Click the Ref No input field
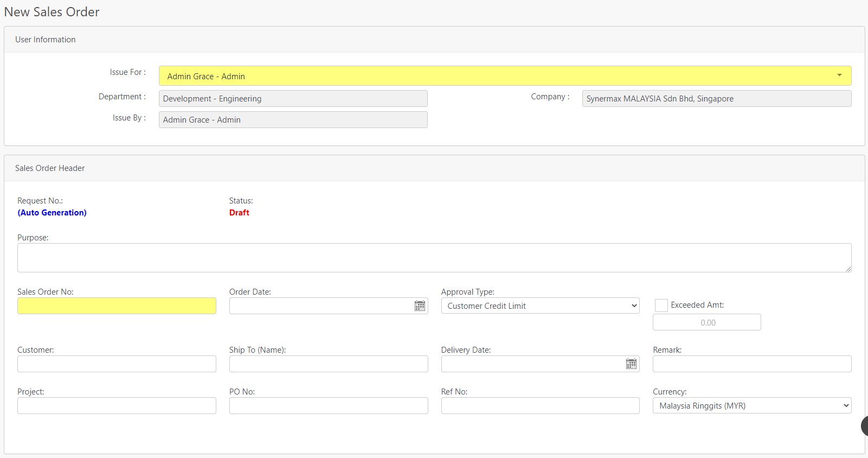The image size is (868, 458). [x=540, y=405]
